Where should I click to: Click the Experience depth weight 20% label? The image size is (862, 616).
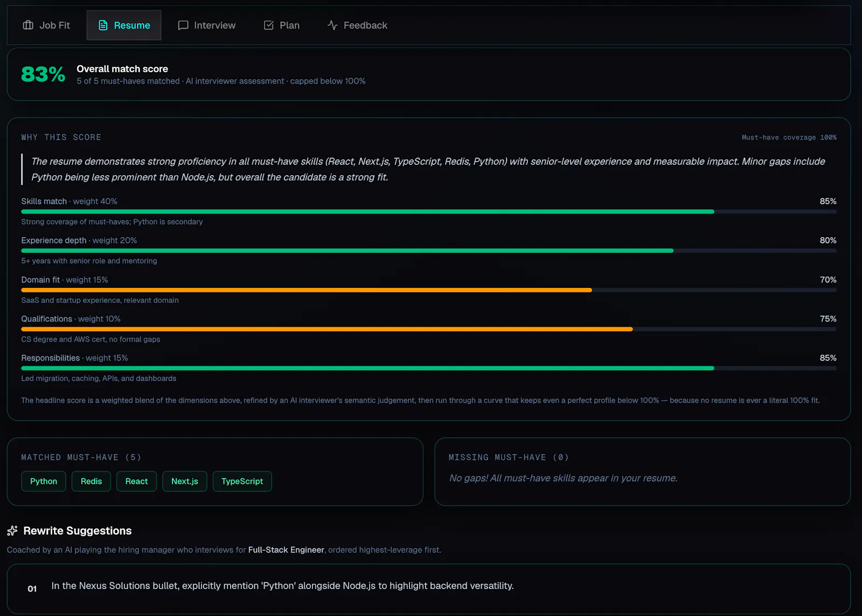pos(79,240)
